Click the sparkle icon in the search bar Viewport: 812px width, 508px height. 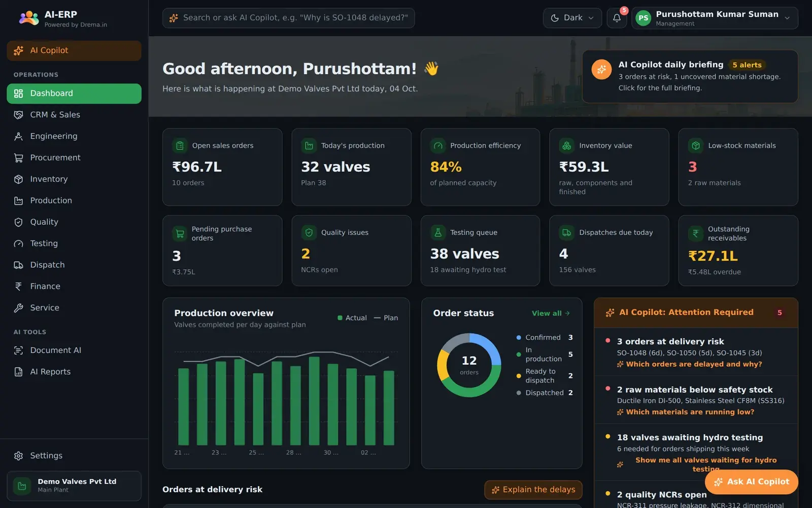click(x=174, y=18)
